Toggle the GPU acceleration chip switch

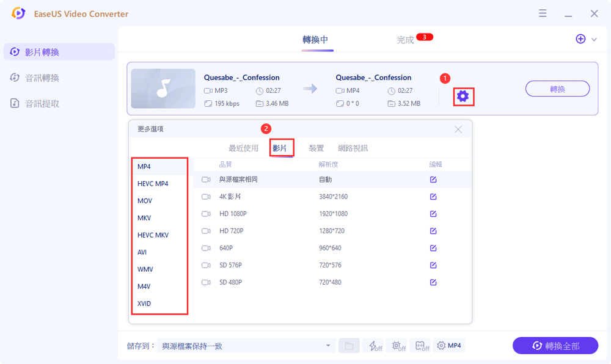(x=398, y=346)
